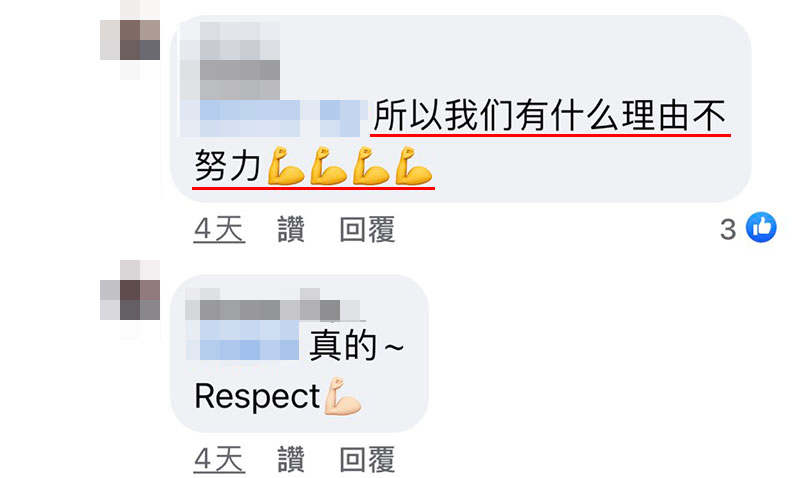The width and height of the screenshot is (800, 478).
Task: Click the tagged blue name before 真的
Action: pos(242,341)
